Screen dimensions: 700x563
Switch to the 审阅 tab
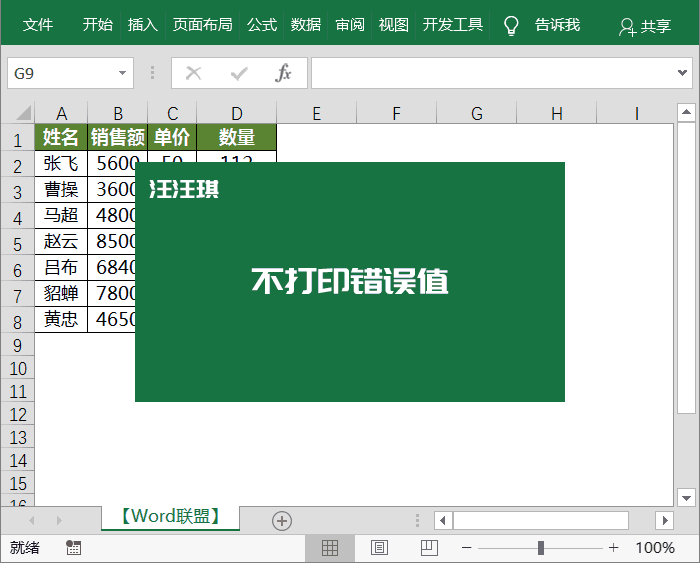(350, 25)
